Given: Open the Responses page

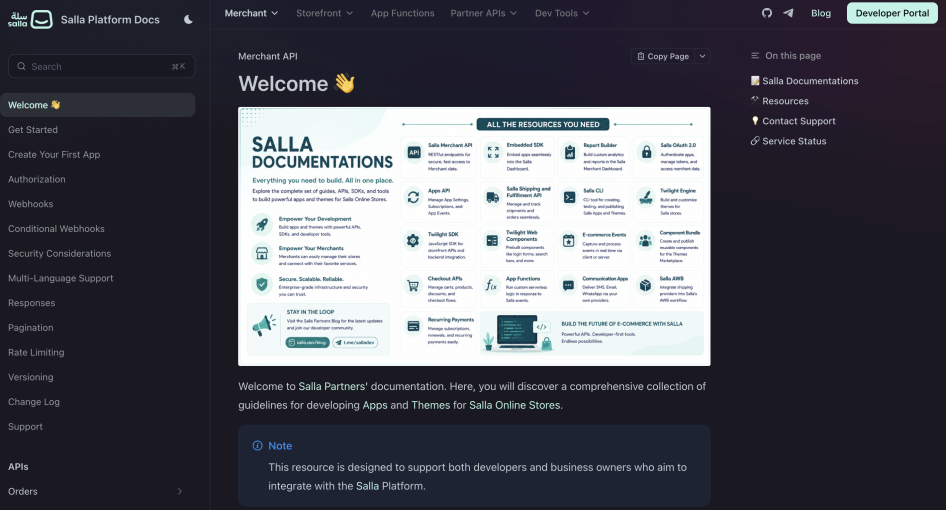Looking at the screenshot, I should [x=31, y=303].
